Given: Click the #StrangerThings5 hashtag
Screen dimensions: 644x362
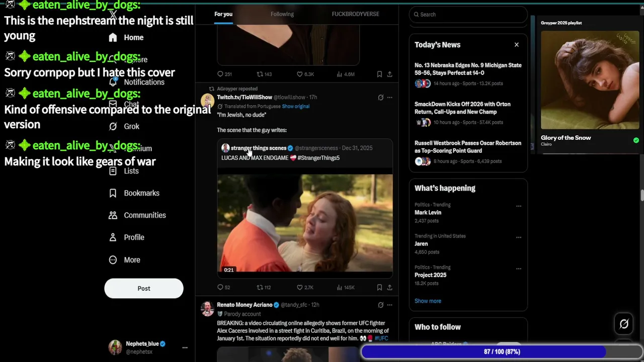Looking at the screenshot, I should click(318, 158).
